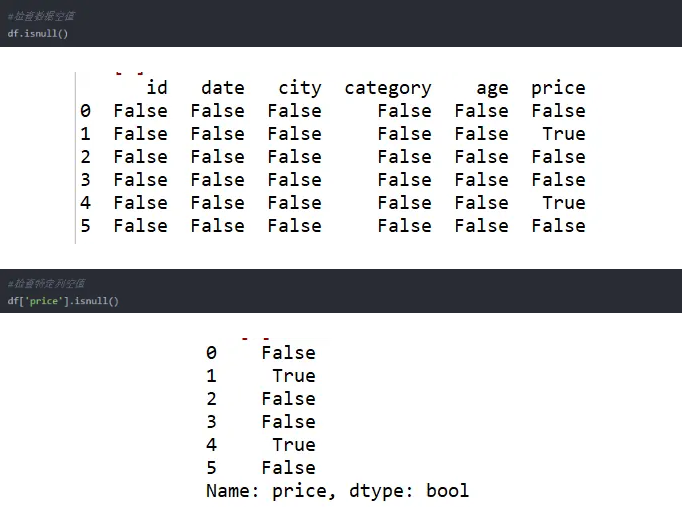Viewport: 682px width, 507px height.
Task: Click the 'price' string in second code block
Action: coord(43,301)
